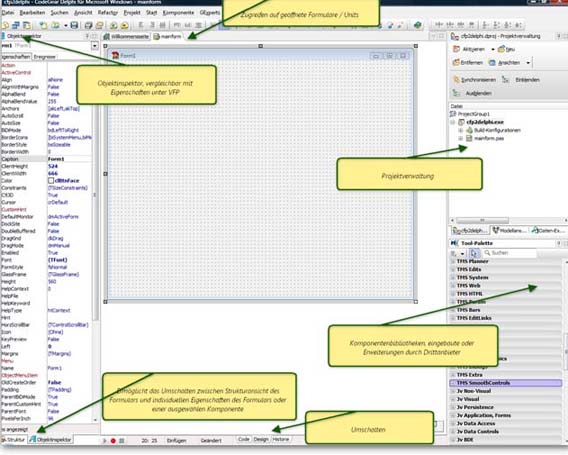Click the Caption property value Form1
The width and height of the screenshot is (568, 455).
(x=56, y=159)
